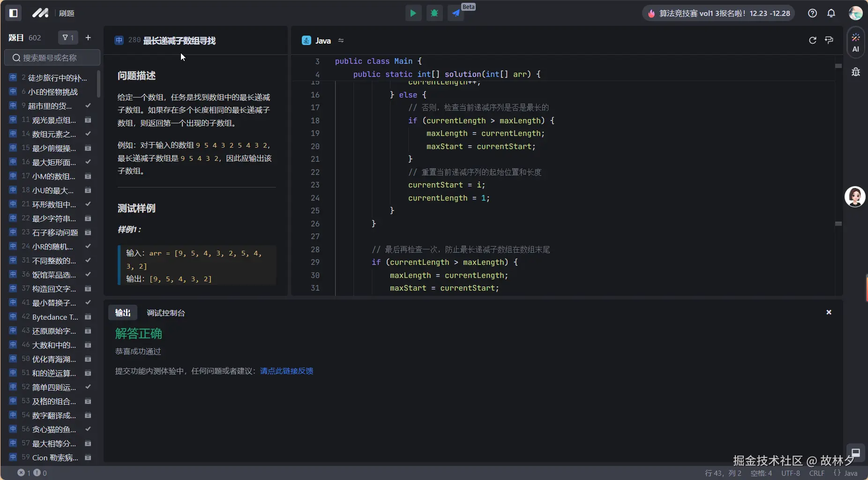This screenshot has width=868, height=480.
Task: Open problem 23 石子移动问题
Action: [x=54, y=232]
